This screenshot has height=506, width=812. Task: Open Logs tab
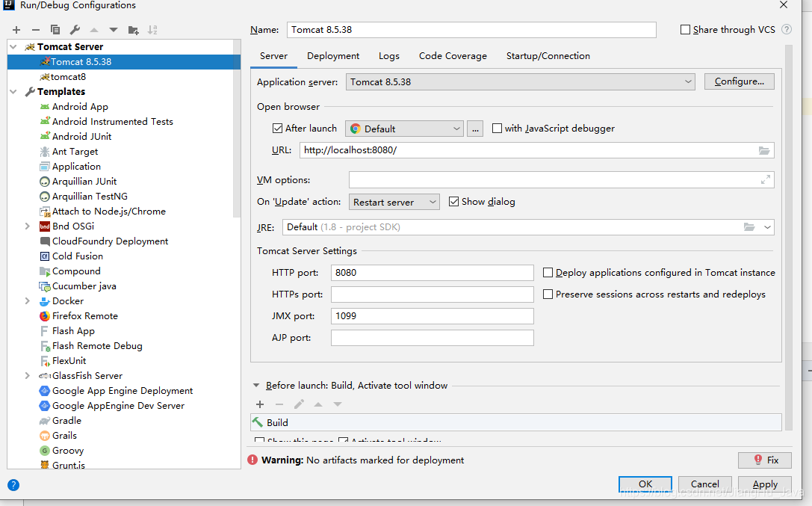click(389, 56)
